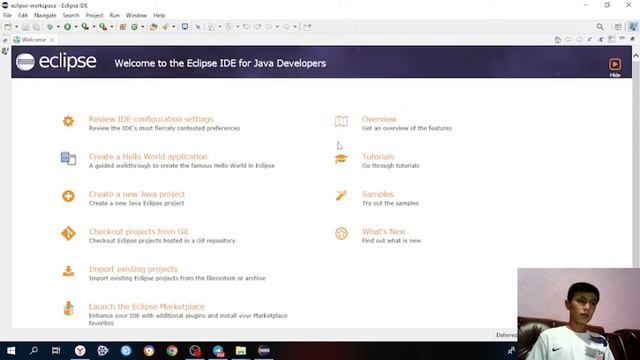640x360 pixels.
Task: Open the File menu
Action: click(x=7, y=16)
